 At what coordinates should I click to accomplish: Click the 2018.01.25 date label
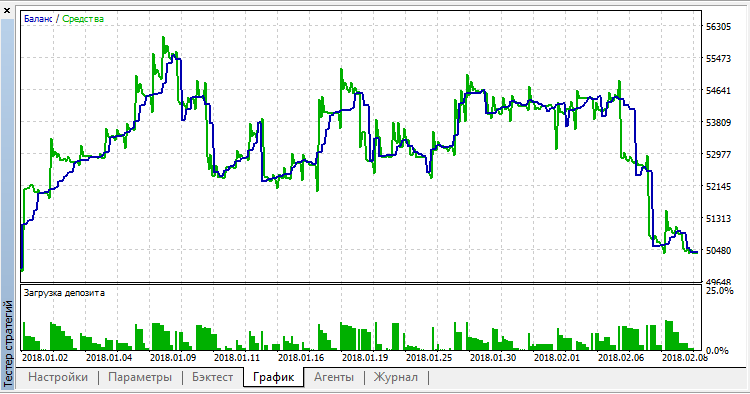pyautogui.click(x=429, y=358)
